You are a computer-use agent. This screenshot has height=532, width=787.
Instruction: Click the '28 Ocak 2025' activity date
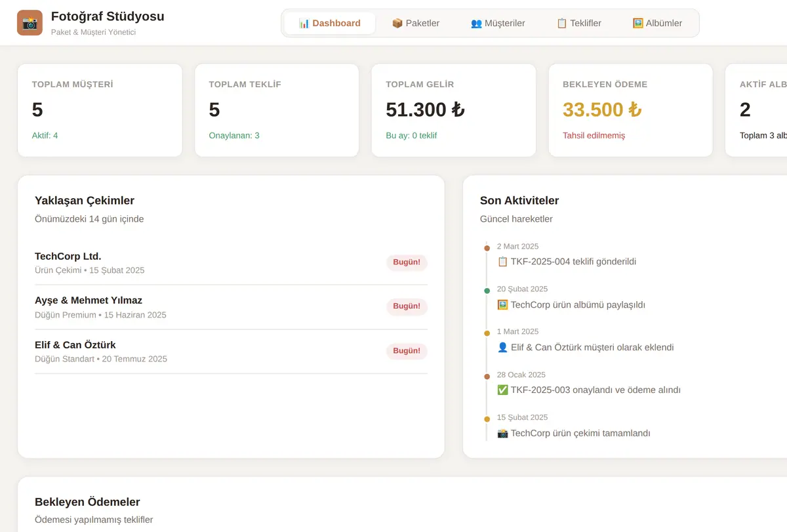click(x=521, y=375)
